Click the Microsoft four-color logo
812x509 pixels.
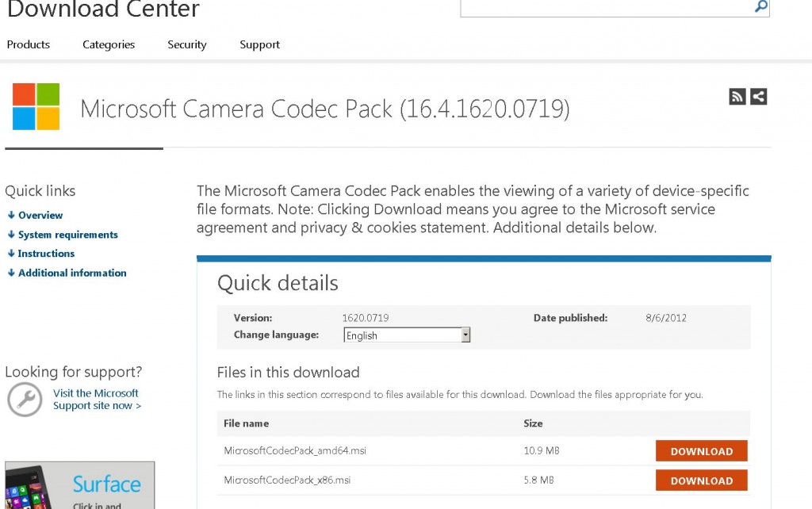[x=36, y=106]
